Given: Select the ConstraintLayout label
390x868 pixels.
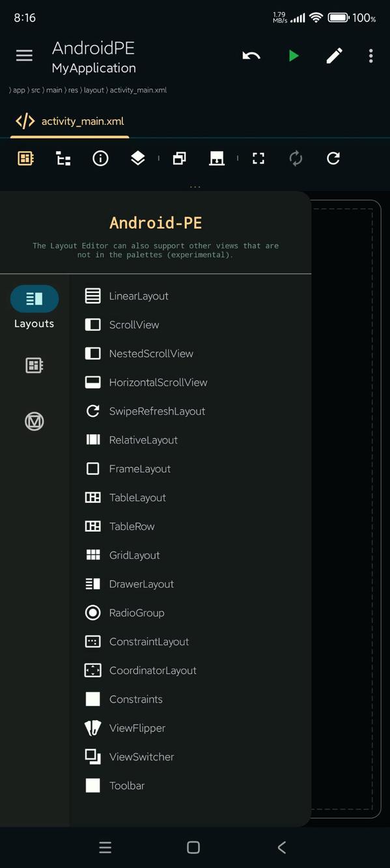Looking at the screenshot, I should click(x=149, y=641).
